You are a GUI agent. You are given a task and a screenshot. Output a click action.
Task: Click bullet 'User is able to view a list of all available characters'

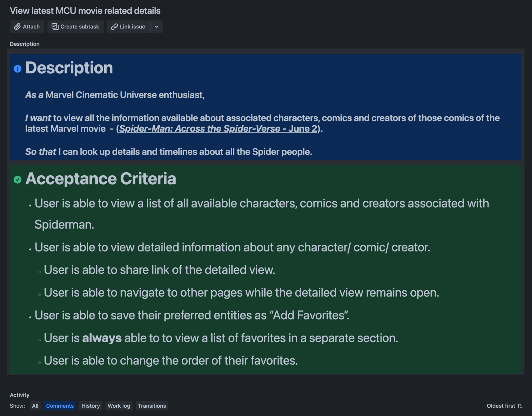(x=262, y=214)
